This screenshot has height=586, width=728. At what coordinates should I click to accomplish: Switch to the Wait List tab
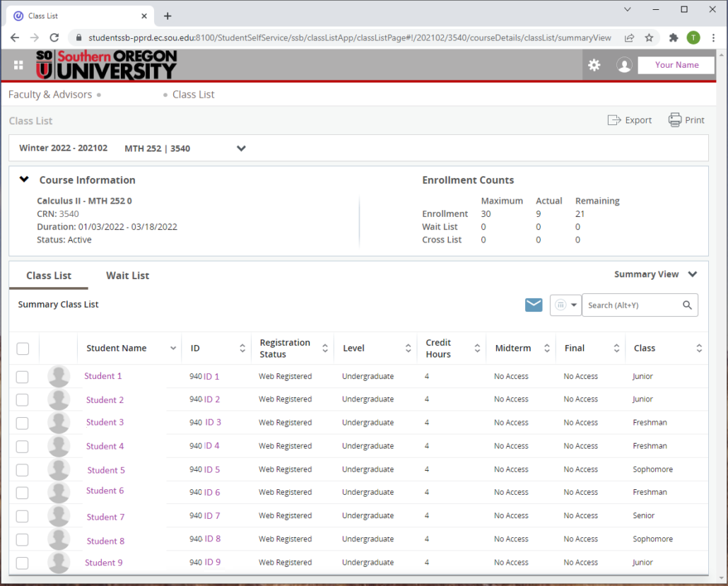(127, 276)
